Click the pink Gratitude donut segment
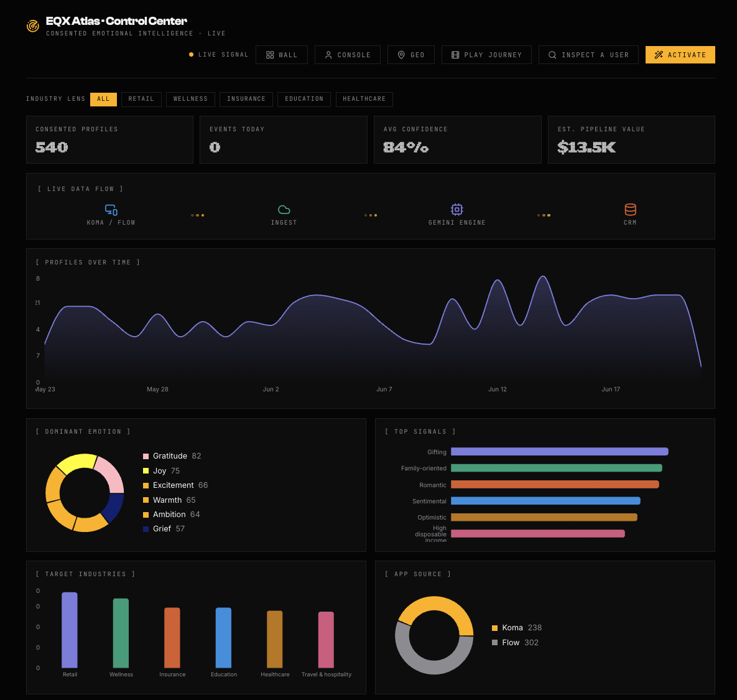 111,474
